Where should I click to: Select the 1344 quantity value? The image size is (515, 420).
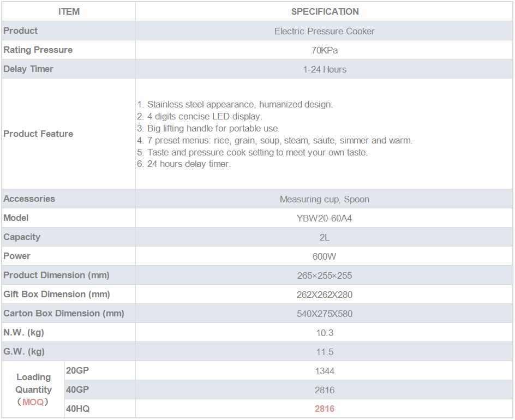tap(325, 371)
